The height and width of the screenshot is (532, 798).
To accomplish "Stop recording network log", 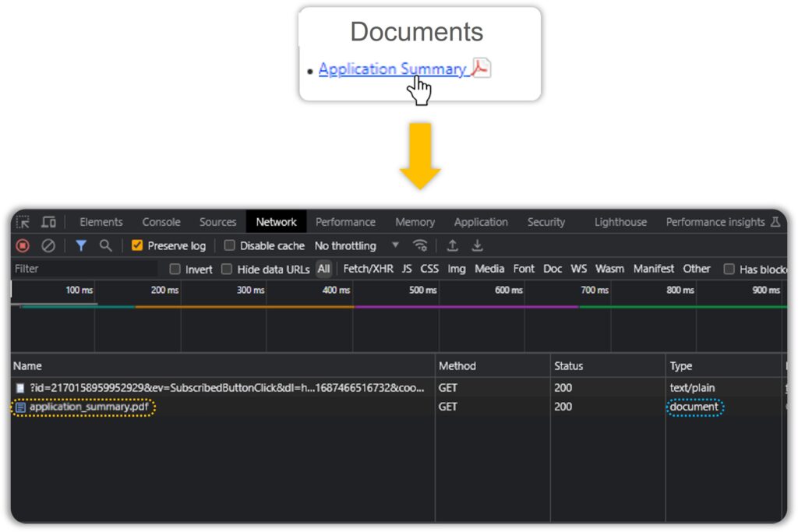I will (23, 246).
